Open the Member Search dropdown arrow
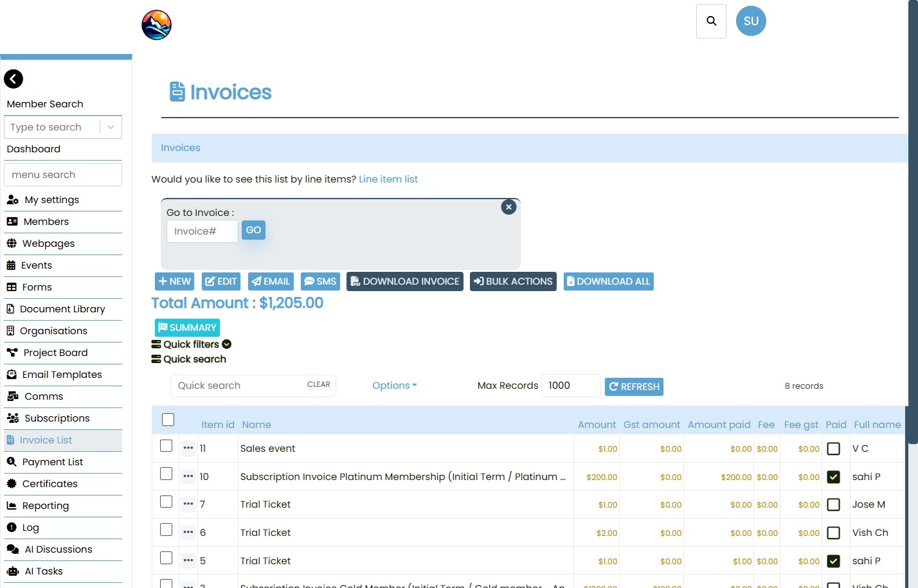This screenshot has height=588, width=918. pos(111,127)
